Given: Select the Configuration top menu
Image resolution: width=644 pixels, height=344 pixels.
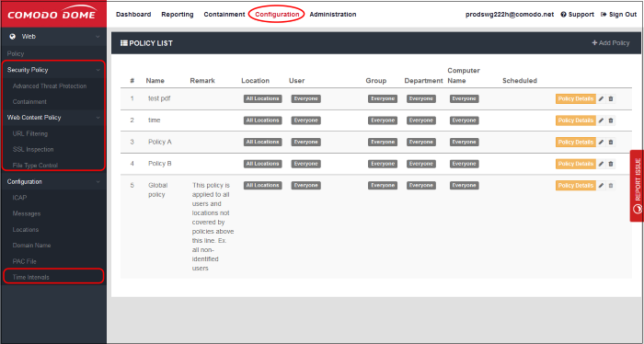Looking at the screenshot, I should [277, 15].
